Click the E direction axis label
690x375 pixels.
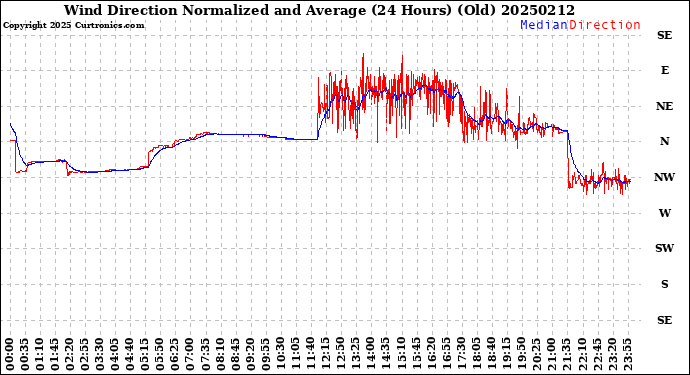[665, 70]
